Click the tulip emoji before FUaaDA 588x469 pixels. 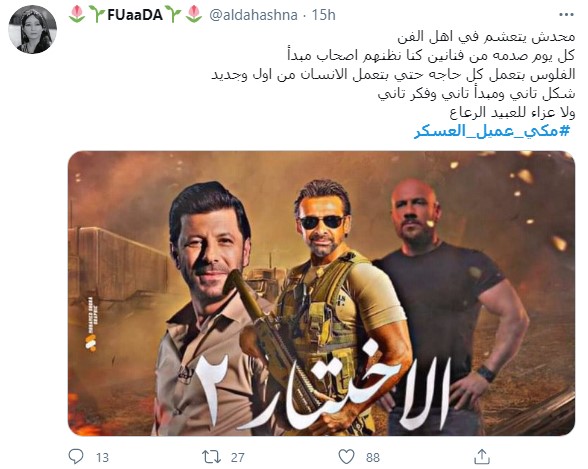(x=77, y=15)
